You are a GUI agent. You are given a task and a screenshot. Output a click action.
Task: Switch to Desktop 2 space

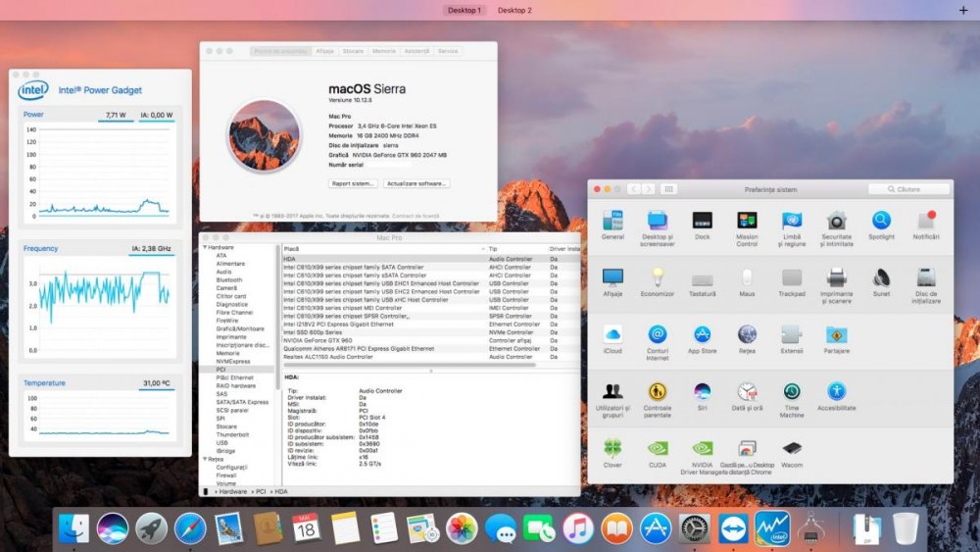[x=514, y=10]
